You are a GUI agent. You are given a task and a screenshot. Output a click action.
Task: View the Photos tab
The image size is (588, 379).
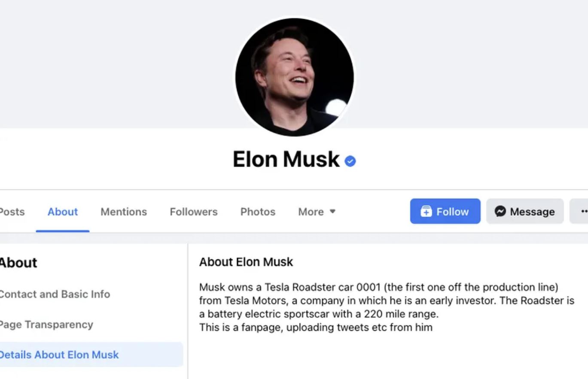(x=257, y=212)
